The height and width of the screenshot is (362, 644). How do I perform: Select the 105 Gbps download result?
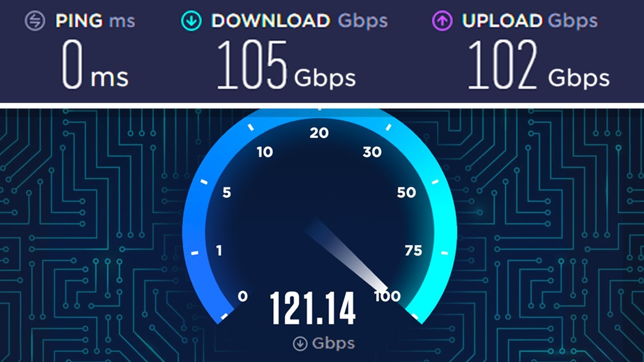(286, 65)
